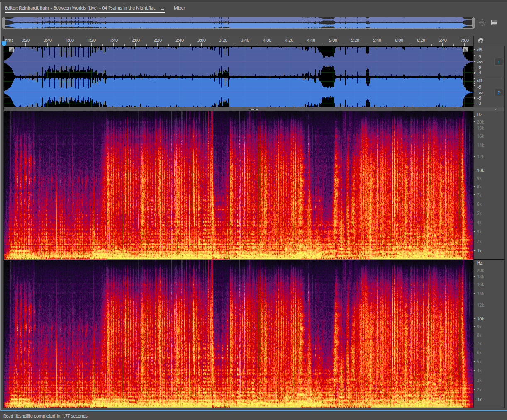This screenshot has height=420, width=507.
Task: Click the left handle of the overview navigator
Action: [3, 23]
